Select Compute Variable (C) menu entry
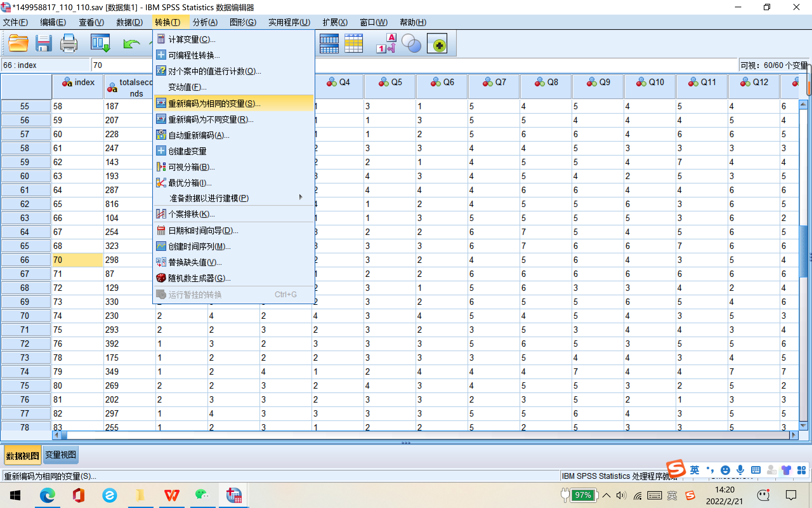812x508 pixels. point(233,39)
